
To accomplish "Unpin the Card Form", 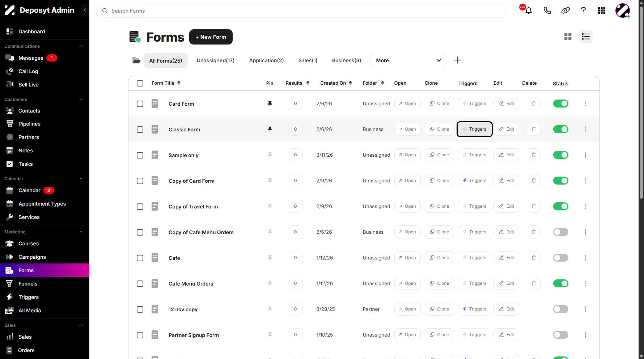I will click(270, 104).
